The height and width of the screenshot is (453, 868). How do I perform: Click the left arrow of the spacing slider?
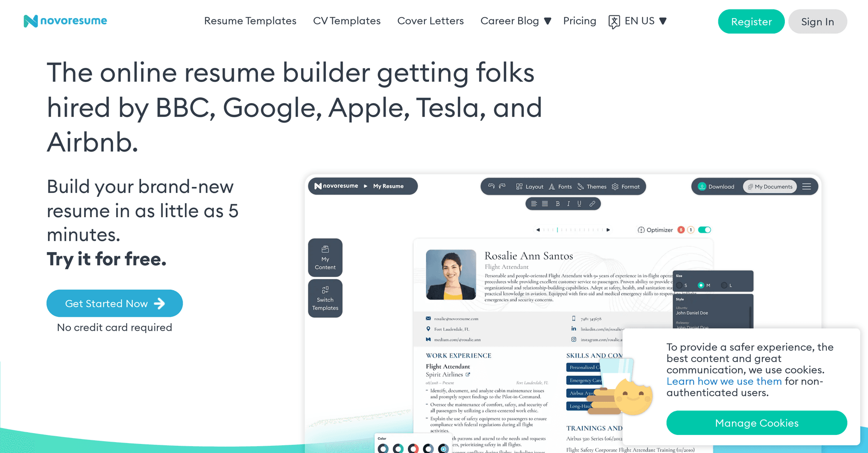(x=538, y=230)
